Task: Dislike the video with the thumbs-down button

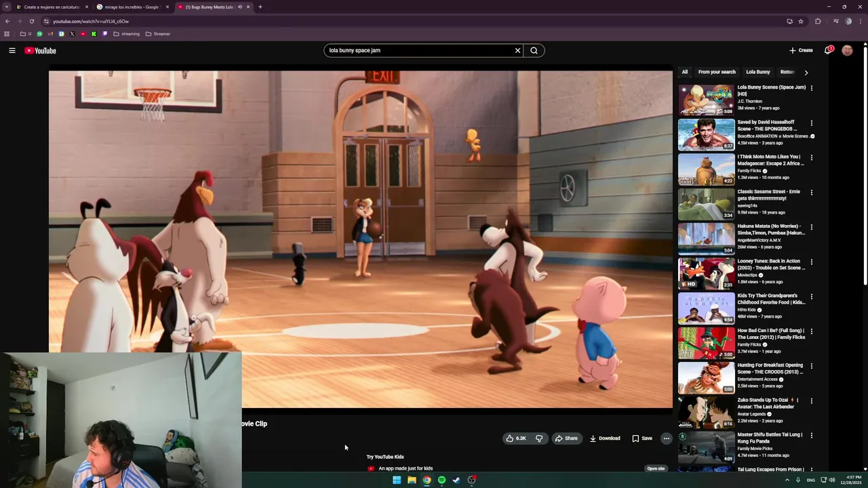Action: click(x=539, y=439)
